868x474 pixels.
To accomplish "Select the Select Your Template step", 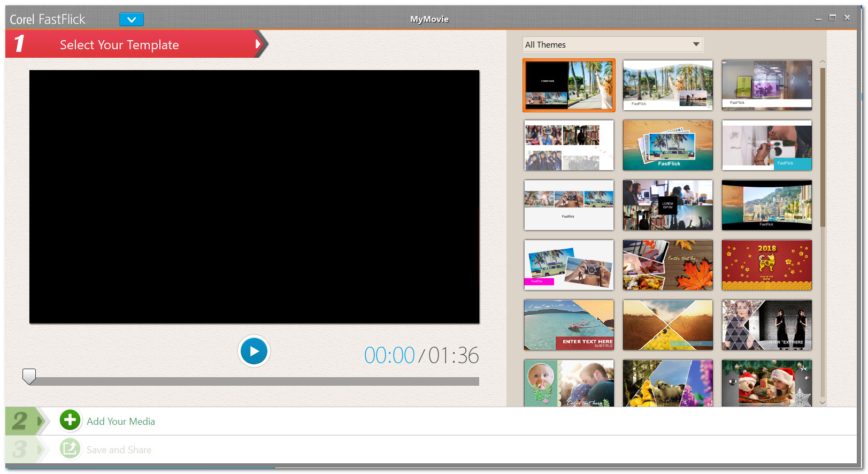I will 119,45.
